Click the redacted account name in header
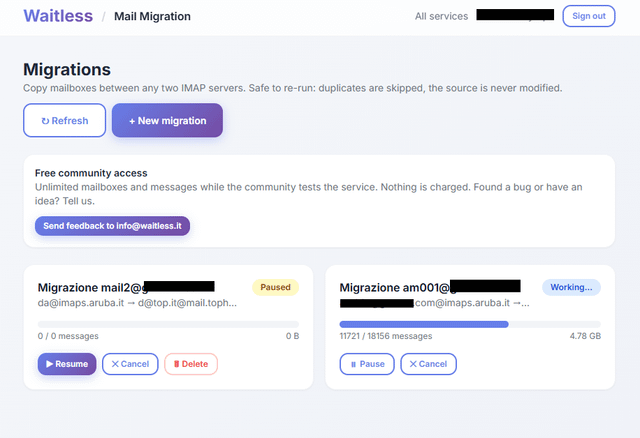640x438 pixels. click(515, 15)
